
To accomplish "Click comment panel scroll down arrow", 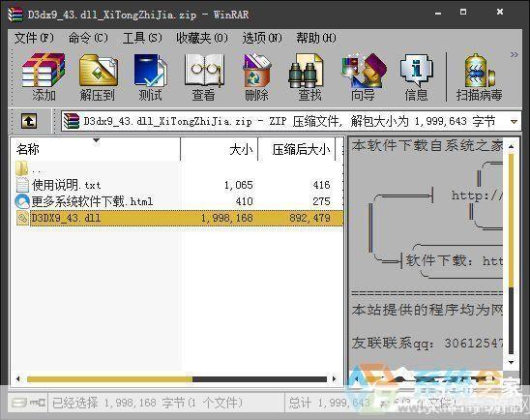I will pyautogui.click(x=511, y=362).
